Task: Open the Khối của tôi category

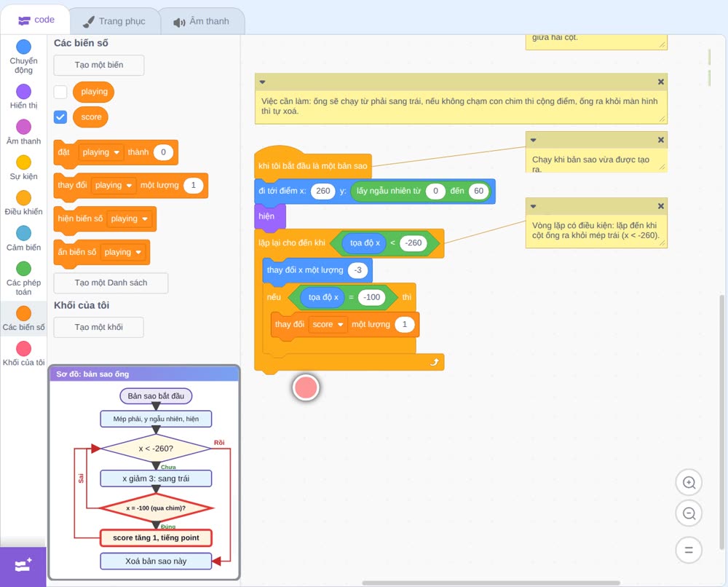Action: (x=23, y=354)
